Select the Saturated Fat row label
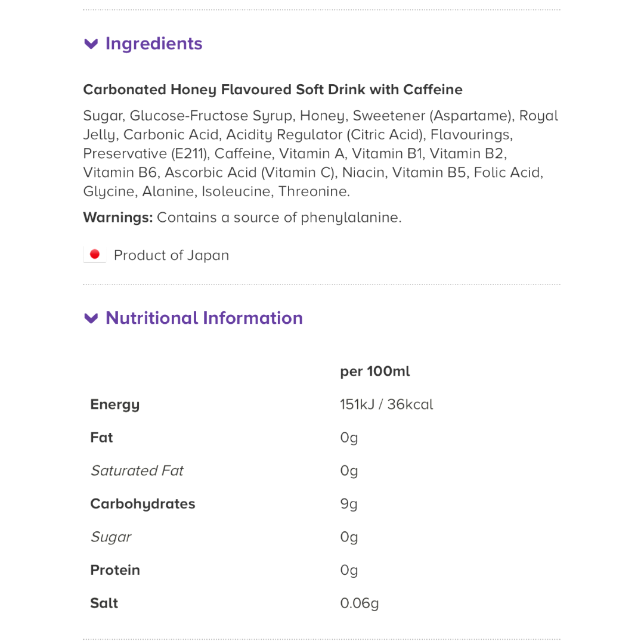 [x=137, y=471]
